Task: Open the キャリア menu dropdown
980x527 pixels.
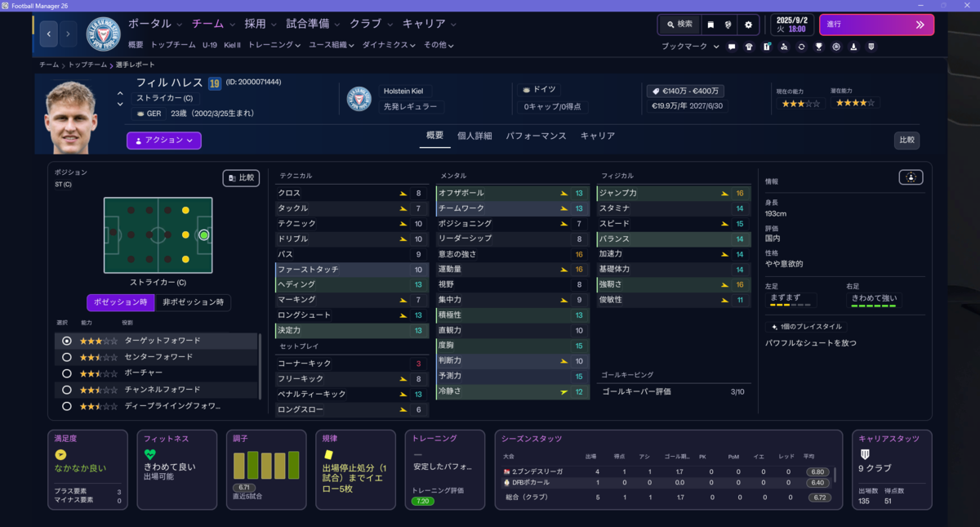Action: pos(430,24)
